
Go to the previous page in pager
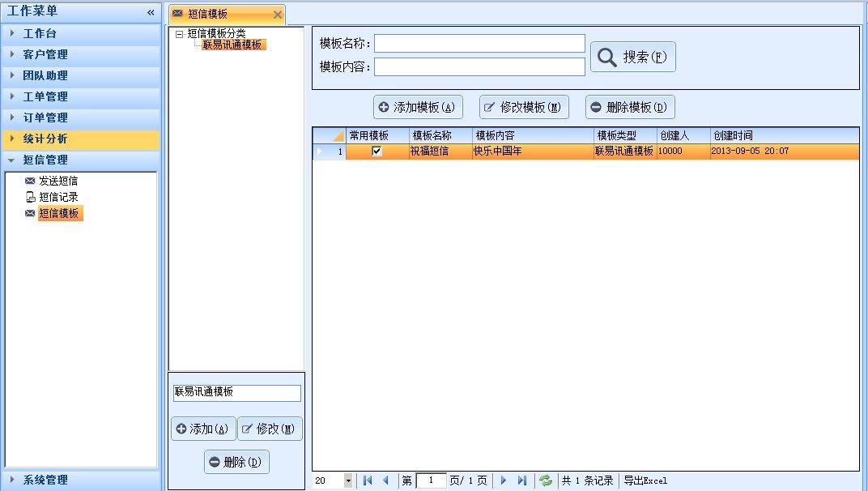coord(385,480)
